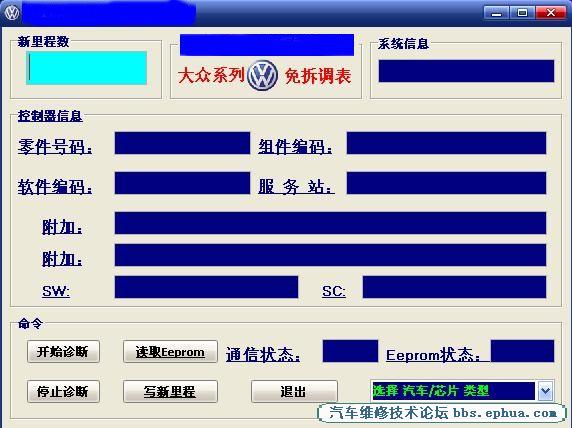572x428 pixels.
Task: Click the Eeprom状态 status box
Action: pyautogui.click(x=522, y=351)
